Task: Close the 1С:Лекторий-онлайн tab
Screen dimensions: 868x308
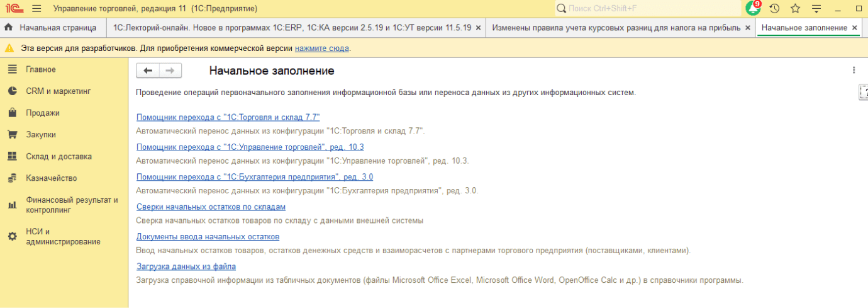Action: (478, 28)
